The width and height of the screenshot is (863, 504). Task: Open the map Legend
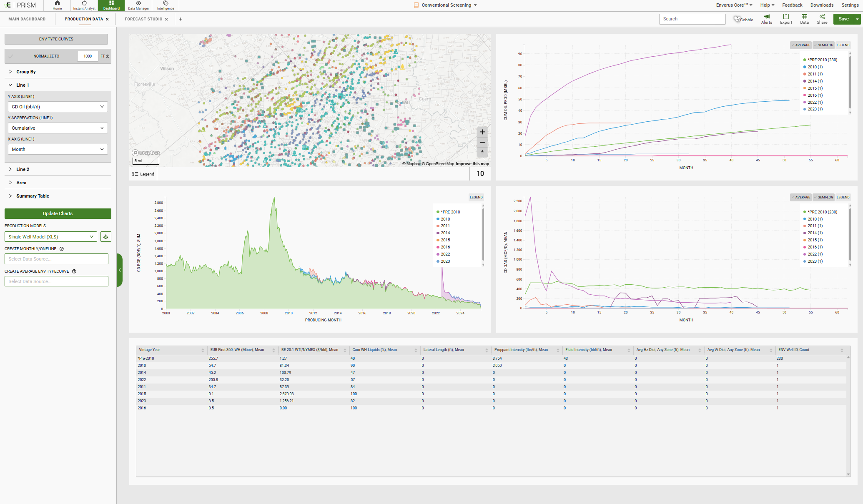coord(143,174)
